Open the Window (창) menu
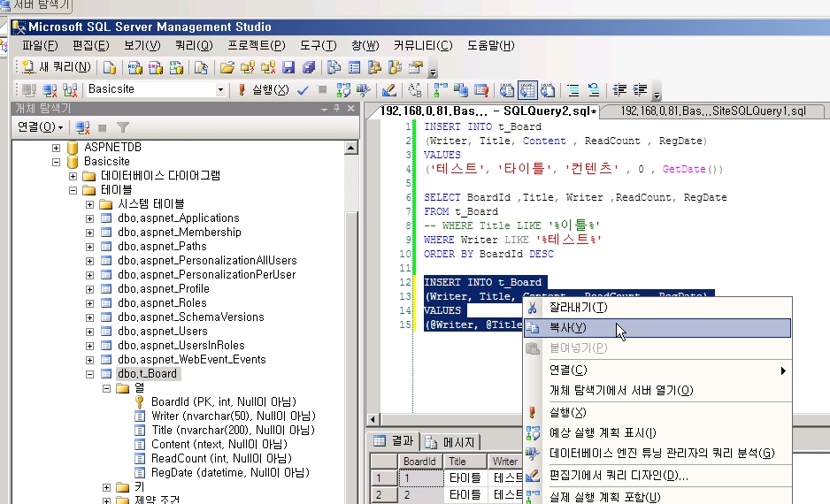Screen dimensions: 830x504 point(365,45)
